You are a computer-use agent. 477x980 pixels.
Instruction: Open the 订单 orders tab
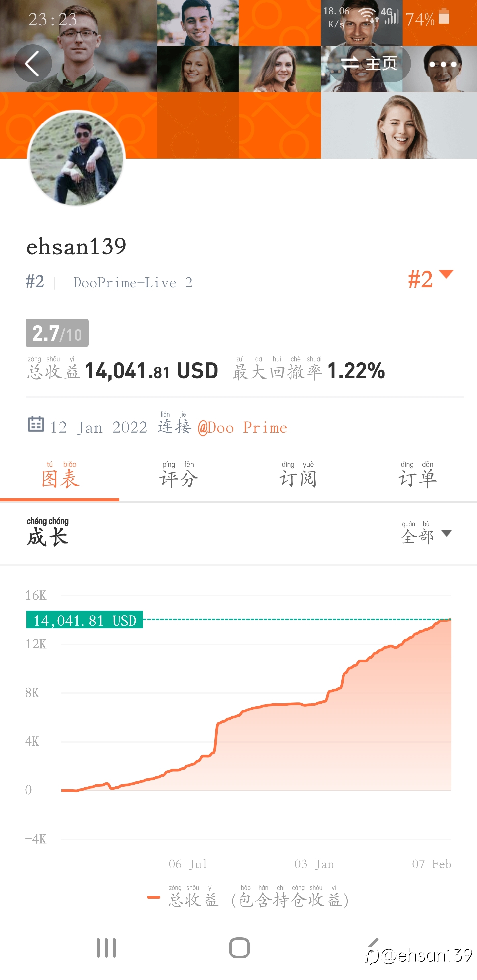tap(417, 475)
